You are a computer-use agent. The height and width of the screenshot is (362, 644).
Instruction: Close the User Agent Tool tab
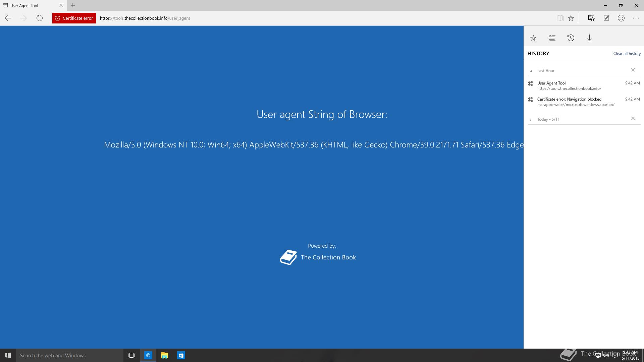coord(61,5)
